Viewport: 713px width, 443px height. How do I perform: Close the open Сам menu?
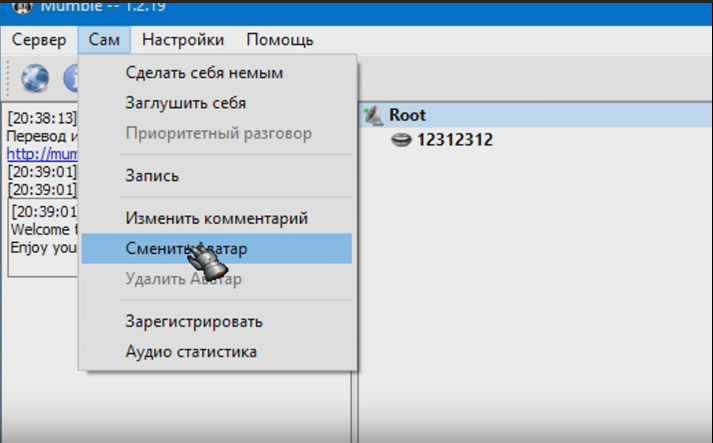pyautogui.click(x=104, y=40)
